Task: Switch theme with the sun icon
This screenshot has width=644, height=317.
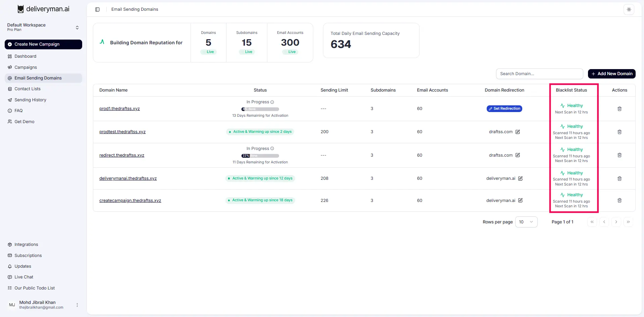Action: (629, 9)
